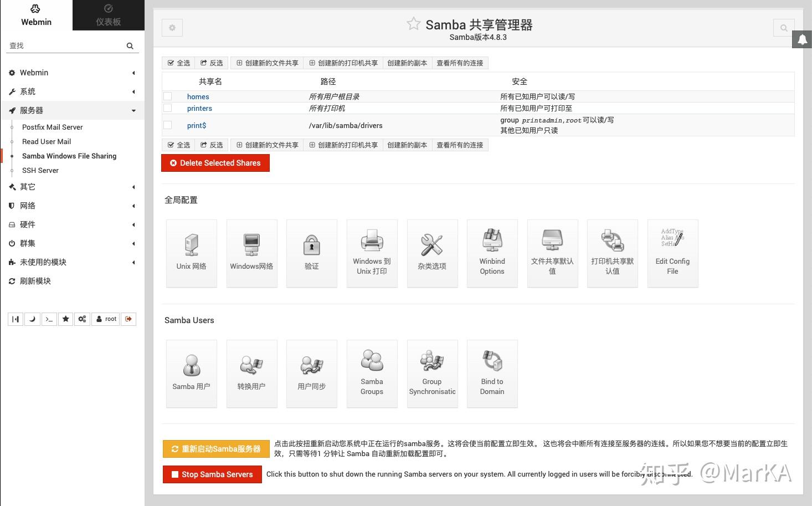Click the Stop Samba Servers button
Image resolution: width=812 pixels, height=506 pixels.
click(x=212, y=474)
